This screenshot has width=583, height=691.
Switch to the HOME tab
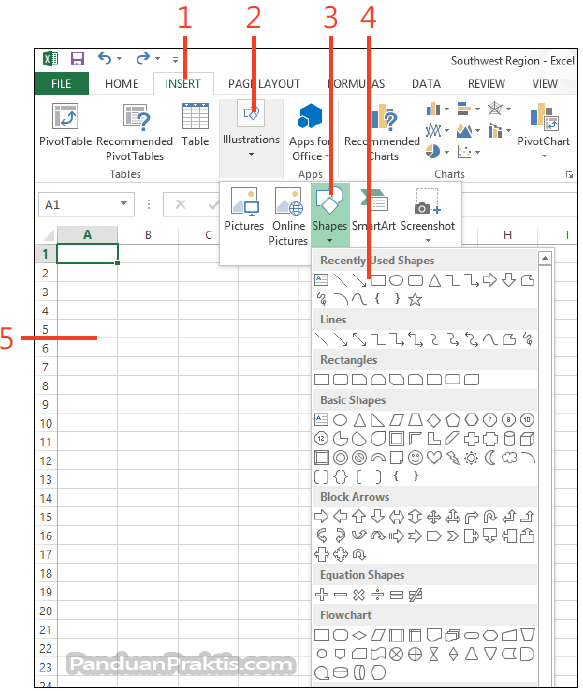click(122, 84)
